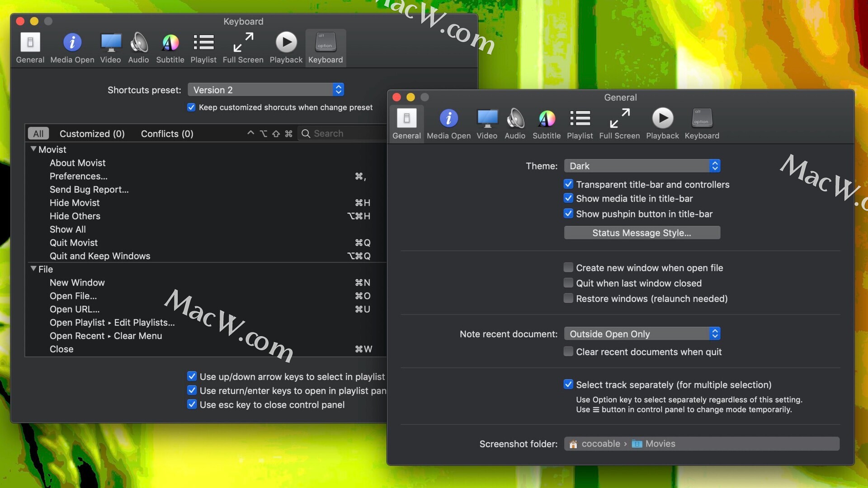Collapse the Movist group in shortcuts list

(33, 149)
